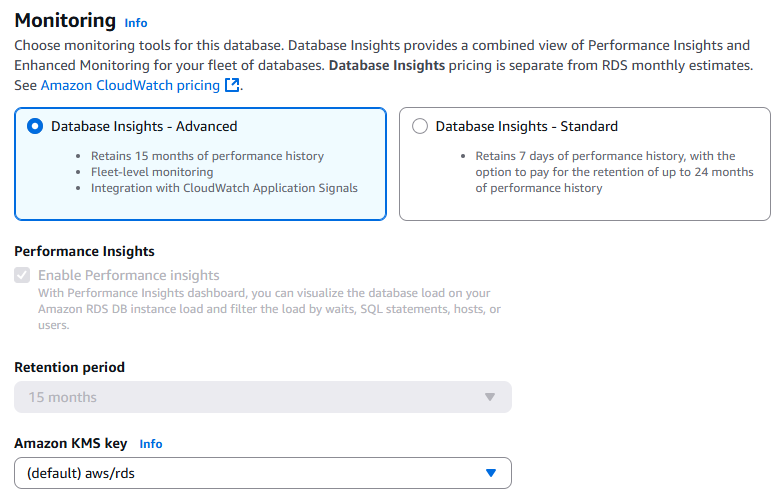Expand the Amazon KMS key dropdown arrow
Image resolution: width=784 pixels, height=498 pixels.
(x=489, y=473)
